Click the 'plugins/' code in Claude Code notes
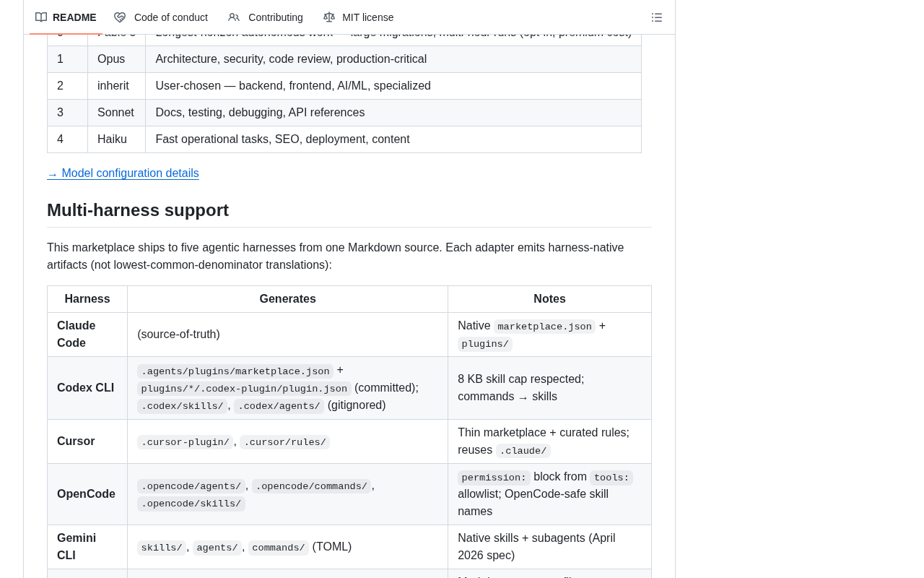Image resolution: width=924 pixels, height=578 pixels. coord(485,344)
